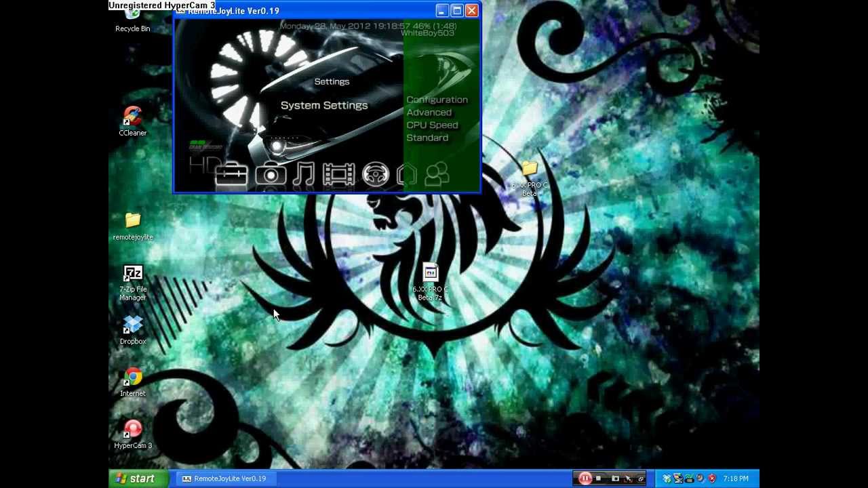Select the Settings toolbox icon in PSP menu
868x488 pixels.
point(231,175)
